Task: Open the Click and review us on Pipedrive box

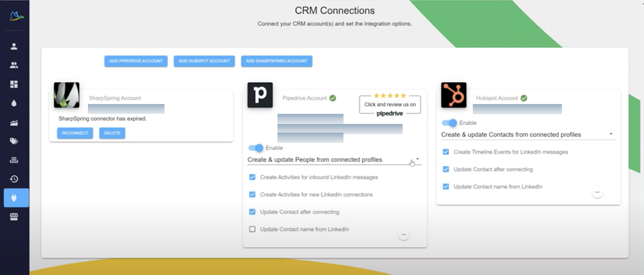Action: pos(390,105)
